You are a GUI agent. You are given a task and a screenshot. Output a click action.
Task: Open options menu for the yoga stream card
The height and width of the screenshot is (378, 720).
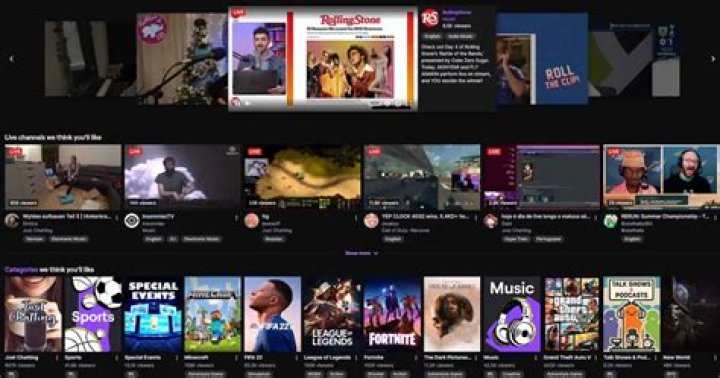click(x=118, y=217)
